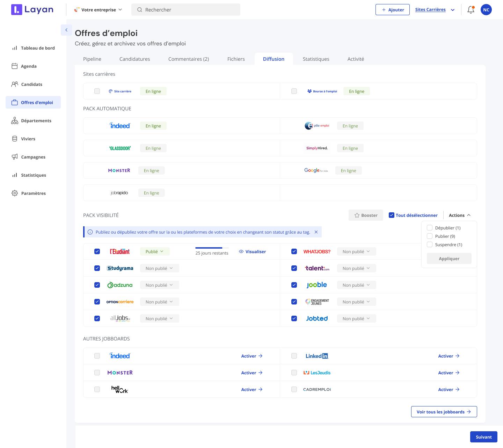Click the Studyrama logo
The image size is (503, 448).
[x=120, y=268]
